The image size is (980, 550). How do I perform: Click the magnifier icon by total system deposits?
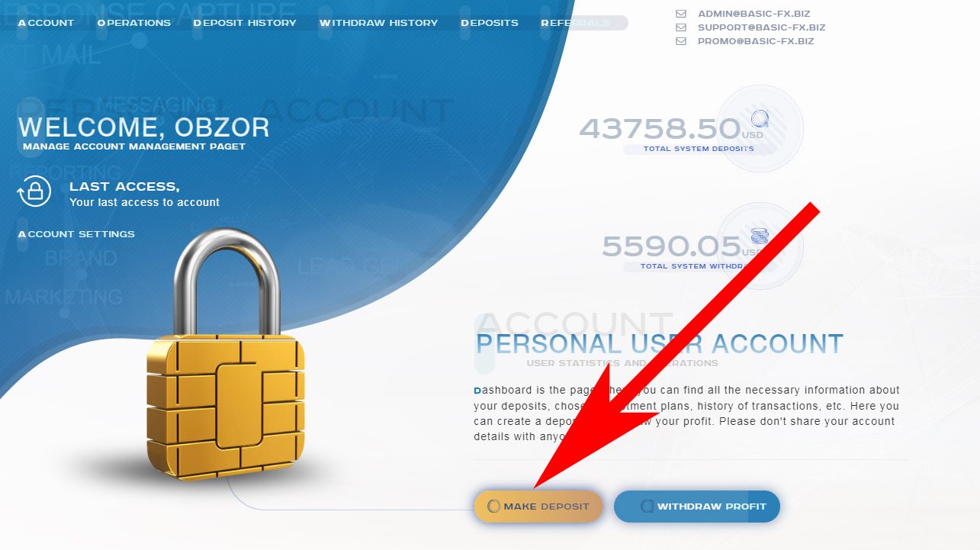click(x=760, y=120)
